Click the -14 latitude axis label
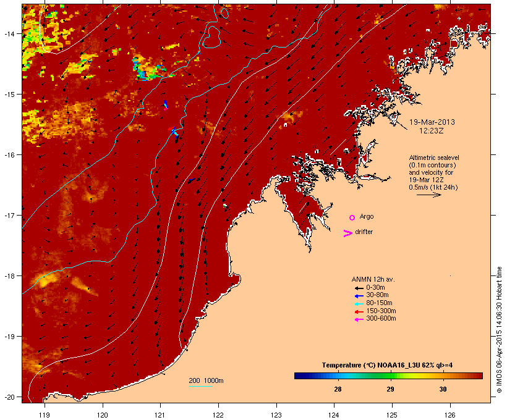 pyautogui.click(x=9, y=33)
